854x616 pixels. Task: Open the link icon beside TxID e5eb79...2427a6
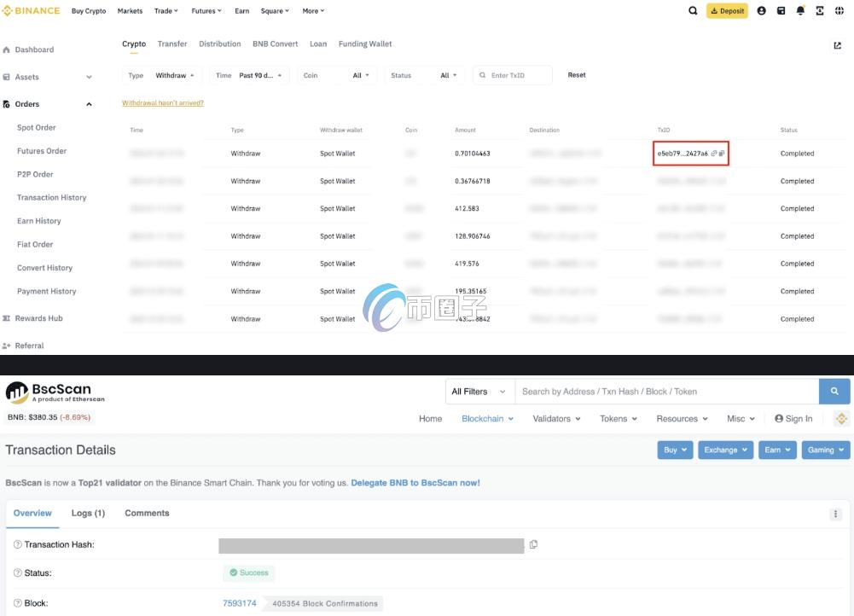[x=713, y=154]
